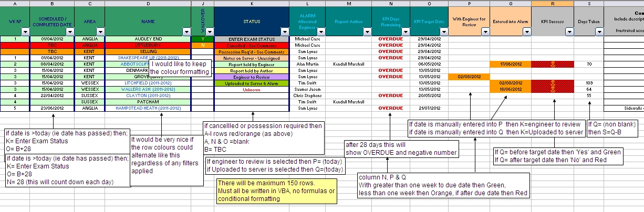Select the skull icon cell beside 17/06/2012
644x212 pixels.
[552, 64]
